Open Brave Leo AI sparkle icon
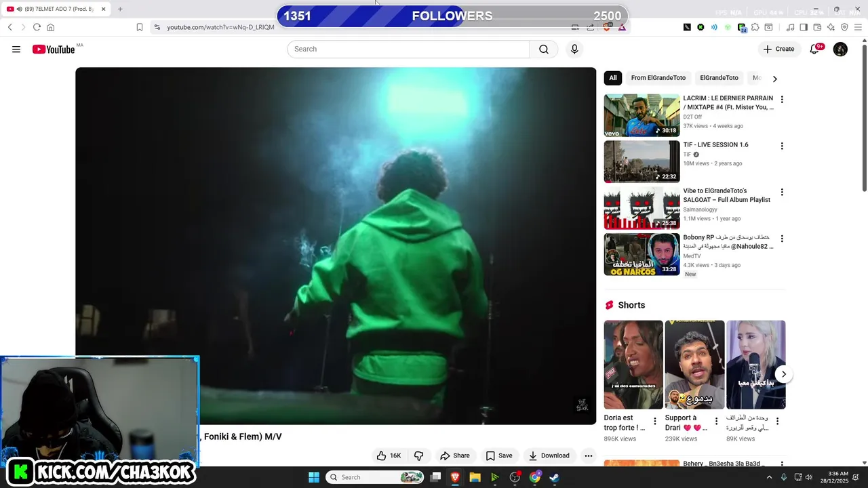Image resolution: width=868 pixels, height=488 pixels. tap(831, 27)
